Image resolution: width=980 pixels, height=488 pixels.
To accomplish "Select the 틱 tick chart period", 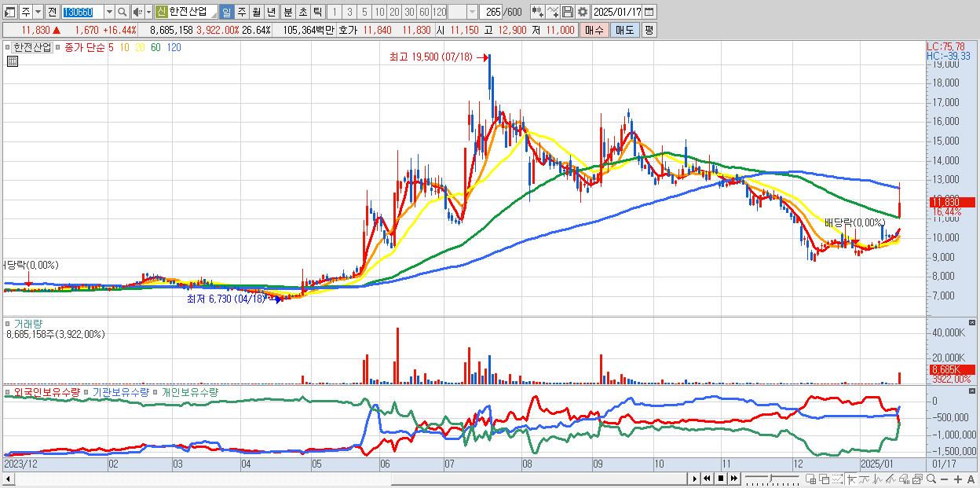I will [x=317, y=12].
